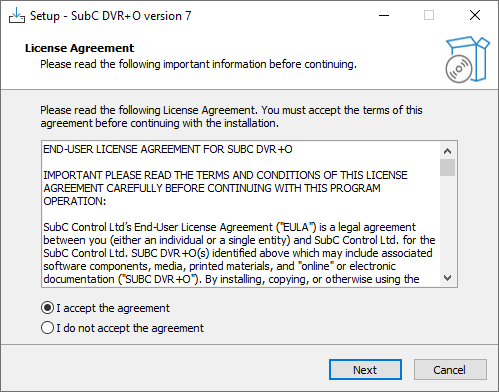The width and height of the screenshot is (499, 392).
Task: Select "I do not accept the agreement" option
Action: 47,328
